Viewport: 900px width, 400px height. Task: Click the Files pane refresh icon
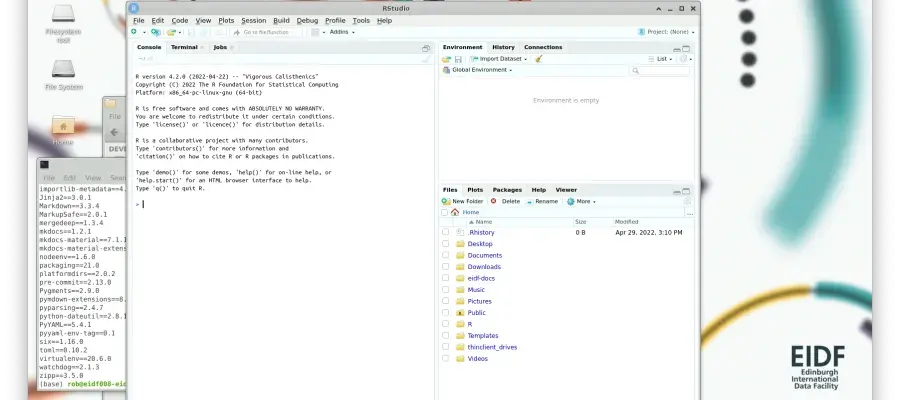(687, 201)
